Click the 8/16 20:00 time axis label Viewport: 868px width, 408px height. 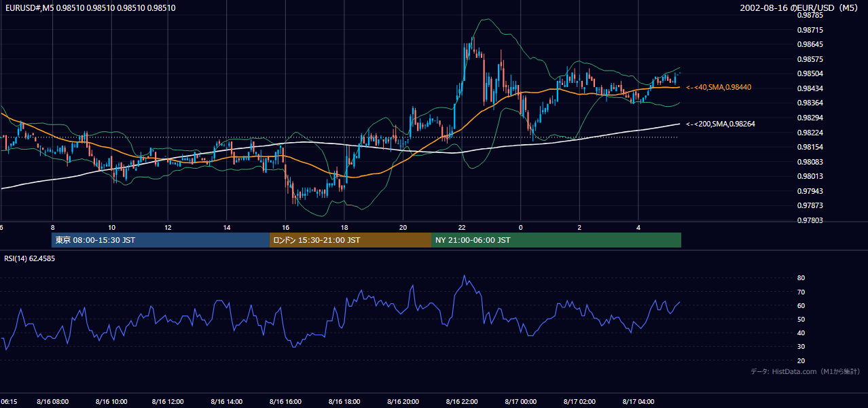pos(403,402)
